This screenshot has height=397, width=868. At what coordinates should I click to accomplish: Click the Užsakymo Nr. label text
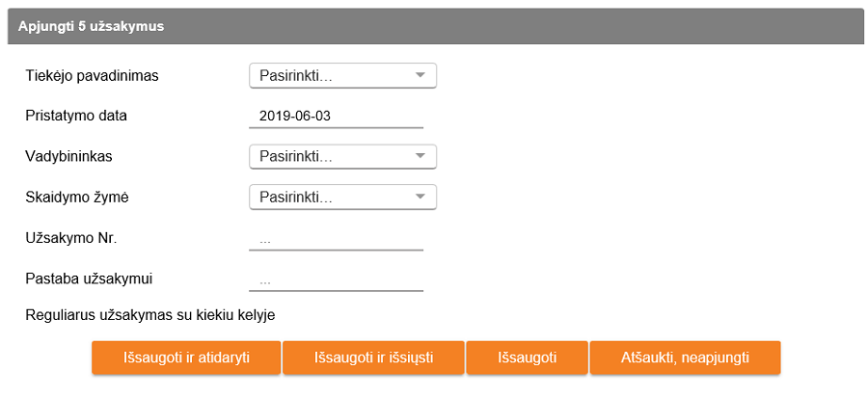(70, 238)
